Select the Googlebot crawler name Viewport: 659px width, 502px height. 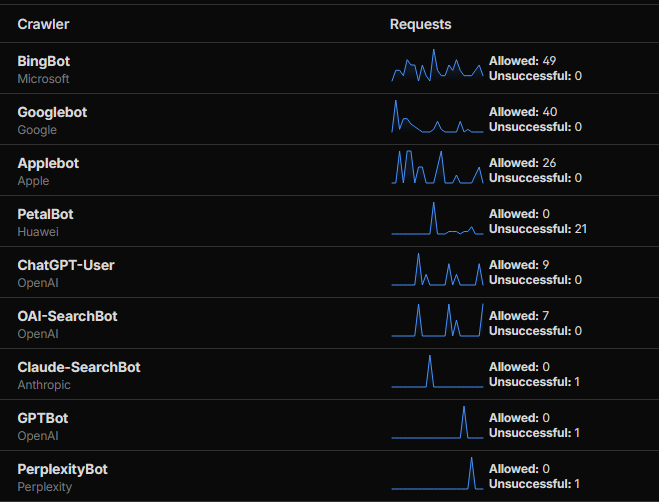pyautogui.click(x=52, y=112)
